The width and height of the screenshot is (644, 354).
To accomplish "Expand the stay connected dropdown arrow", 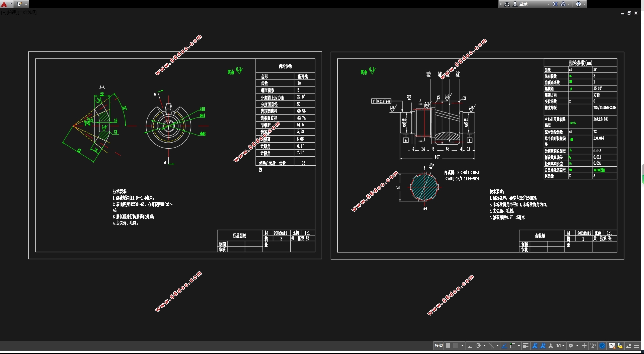I will pyautogui.click(x=569, y=4).
